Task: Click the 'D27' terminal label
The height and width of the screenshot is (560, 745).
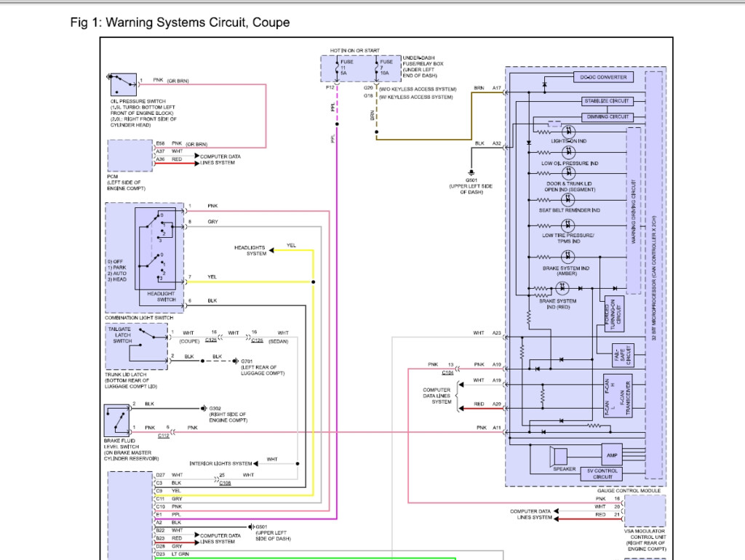Action: coord(160,475)
